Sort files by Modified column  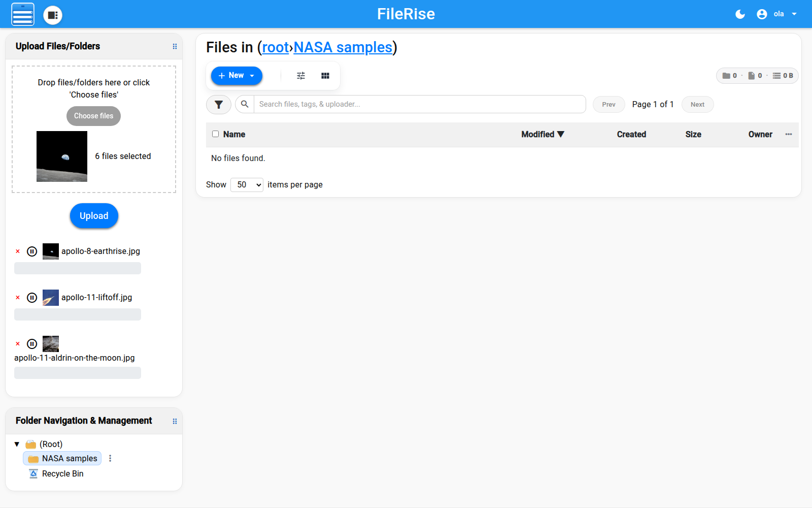543,135
